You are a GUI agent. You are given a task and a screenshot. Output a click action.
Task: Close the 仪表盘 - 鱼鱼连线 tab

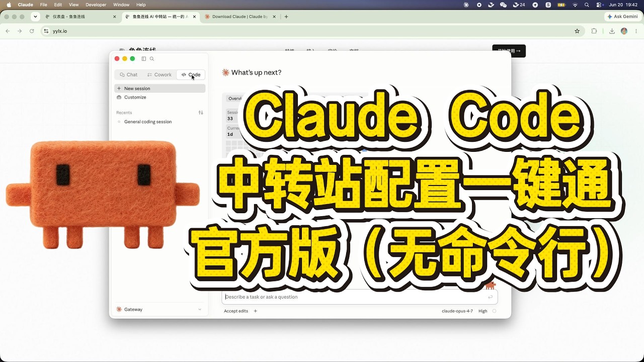pyautogui.click(x=114, y=17)
